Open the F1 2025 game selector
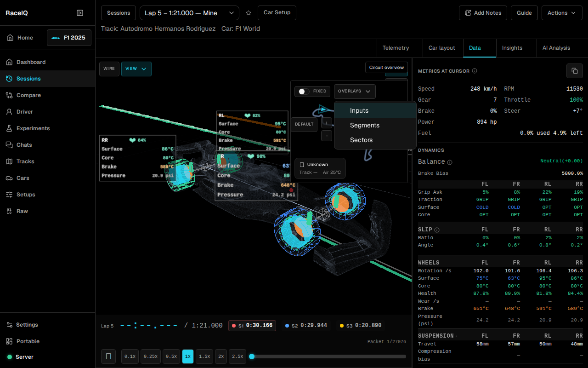 [69, 38]
